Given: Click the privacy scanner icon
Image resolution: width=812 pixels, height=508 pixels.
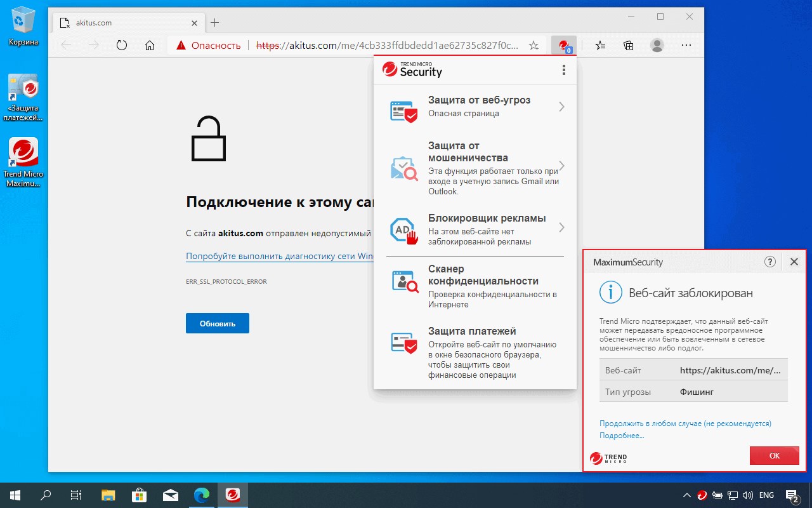Looking at the screenshot, I should pos(404,281).
